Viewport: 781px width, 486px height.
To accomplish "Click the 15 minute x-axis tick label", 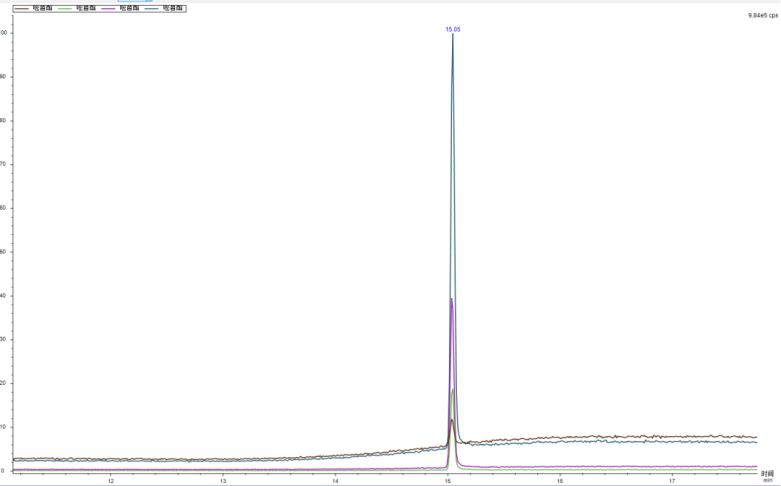I will pyautogui.click(x=448, y=480).
